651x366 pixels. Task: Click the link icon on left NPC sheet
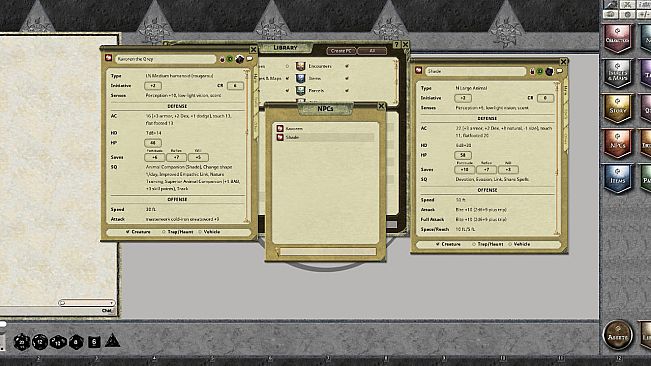pyautogui.click(x=109, y=58)
